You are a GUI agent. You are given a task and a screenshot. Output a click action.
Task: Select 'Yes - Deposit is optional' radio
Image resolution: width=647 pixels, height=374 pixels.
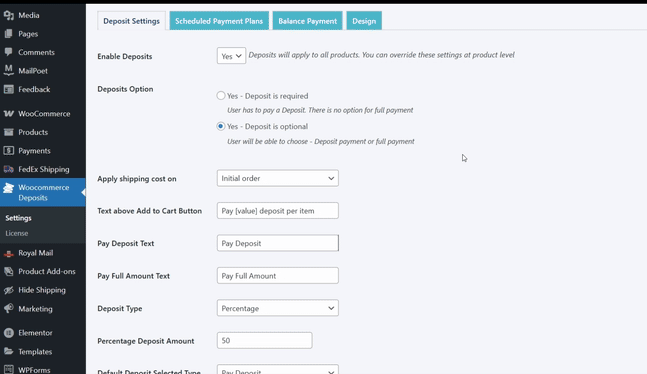(221, 126)
